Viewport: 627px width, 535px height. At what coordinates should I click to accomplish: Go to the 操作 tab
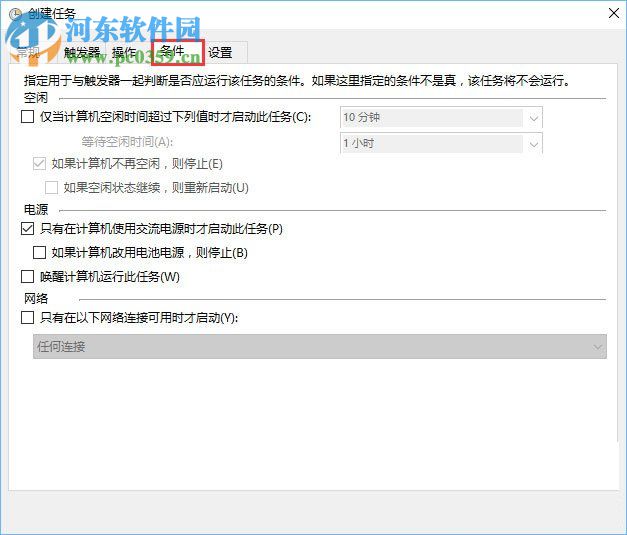coord(125,53)
